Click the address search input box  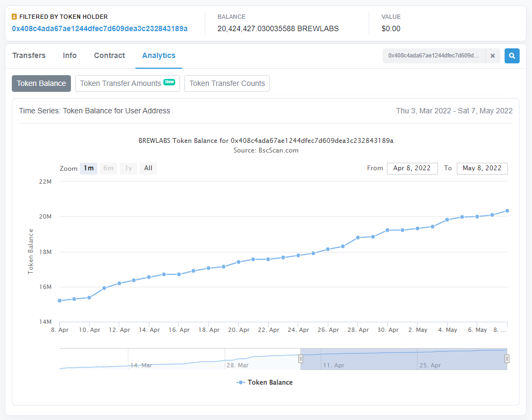tap(434, 56)
